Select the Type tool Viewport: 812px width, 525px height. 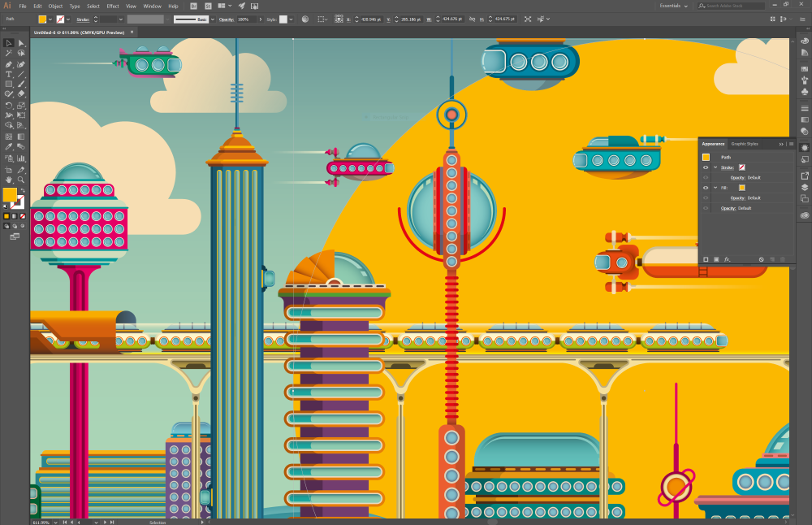click(x=8, y=74)
